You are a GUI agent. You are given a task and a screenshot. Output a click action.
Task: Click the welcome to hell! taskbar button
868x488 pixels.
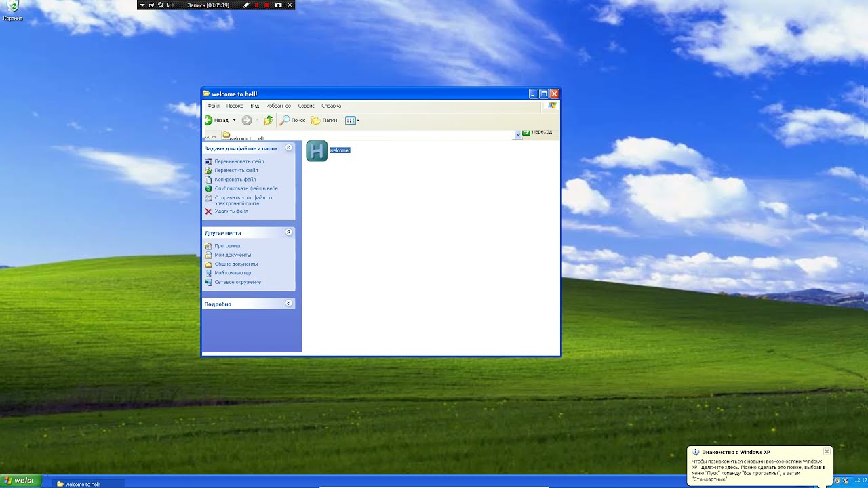click(87, 484)
